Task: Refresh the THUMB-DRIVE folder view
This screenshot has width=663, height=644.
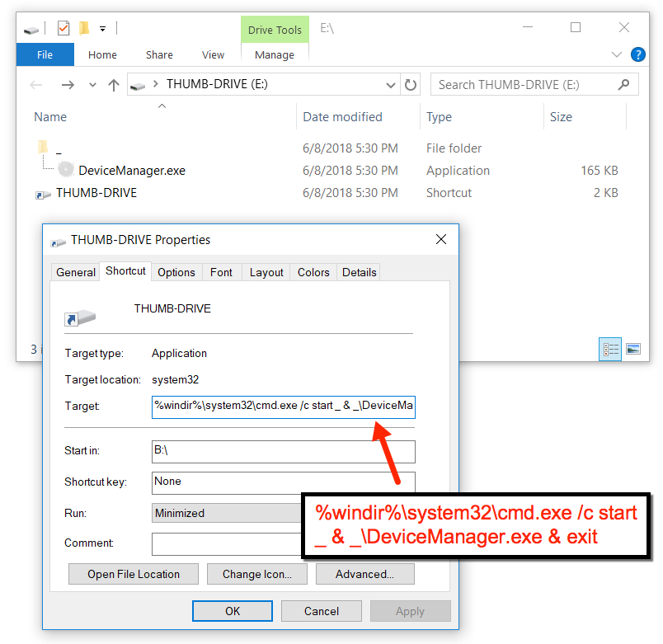Action: coord(410,85)
